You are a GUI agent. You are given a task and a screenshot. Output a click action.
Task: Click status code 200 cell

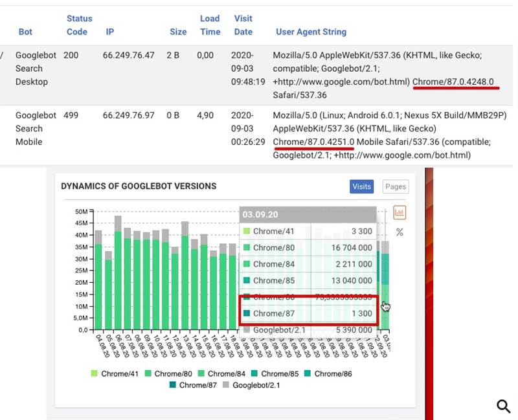(x=71, y=55)
